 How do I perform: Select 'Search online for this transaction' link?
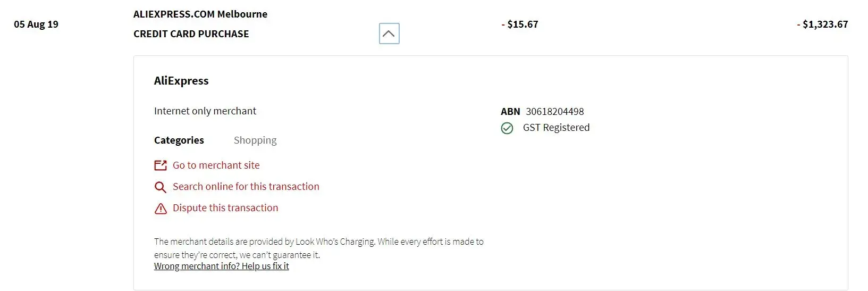click(x=246, y=187)
